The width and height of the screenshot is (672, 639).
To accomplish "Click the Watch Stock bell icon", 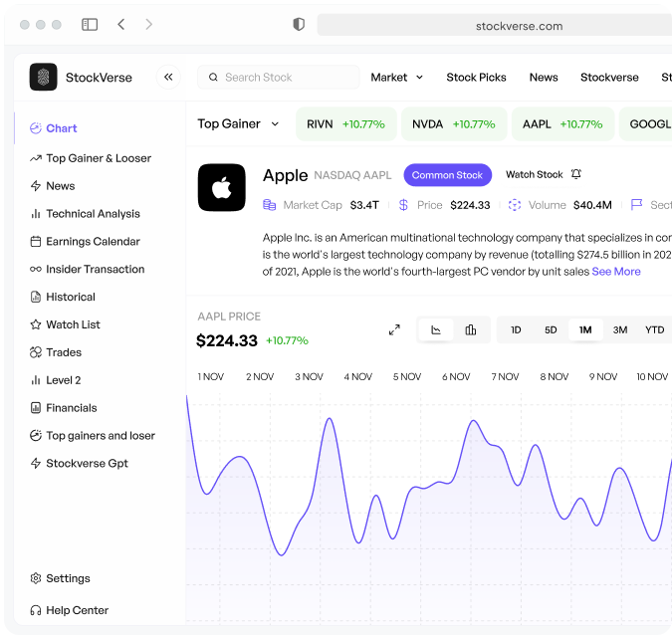I will [x=576, y=174].
